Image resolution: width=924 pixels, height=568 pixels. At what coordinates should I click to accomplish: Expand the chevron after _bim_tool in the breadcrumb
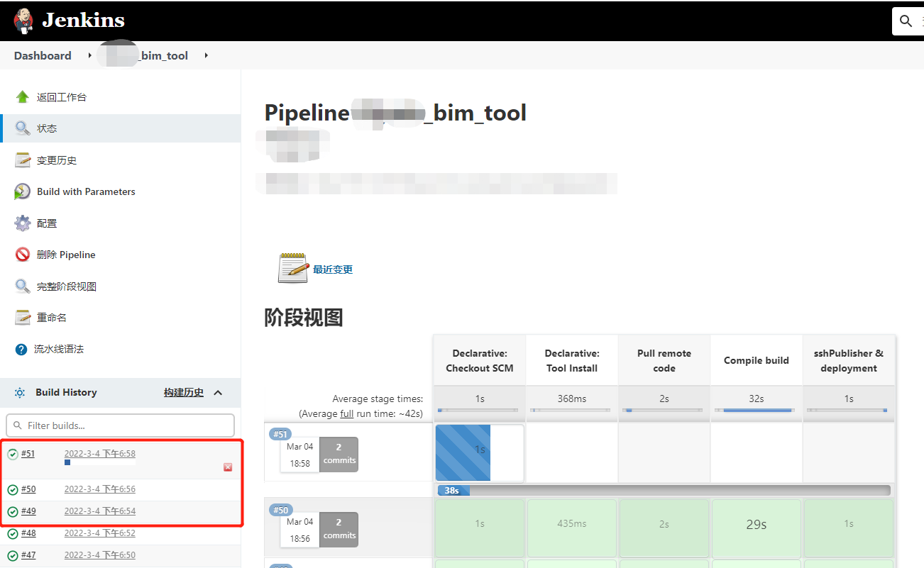(x=206, y=55)
